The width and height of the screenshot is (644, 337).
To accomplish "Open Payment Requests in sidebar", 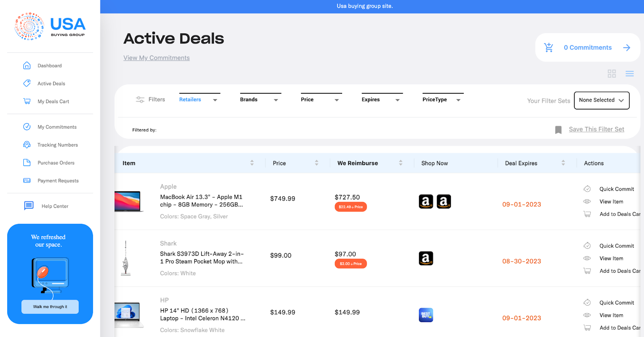I will pyautogui.click(x=58, y=181).
